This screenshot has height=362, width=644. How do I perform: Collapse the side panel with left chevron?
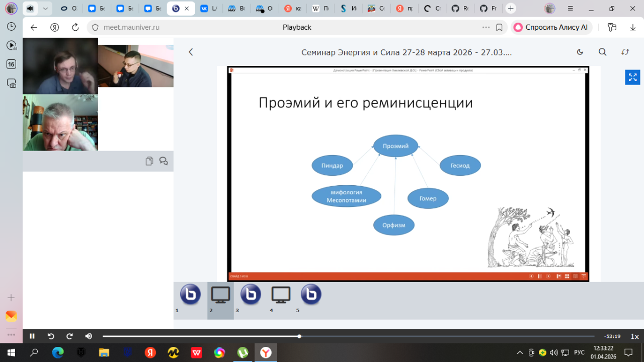[x=191, y=52]
